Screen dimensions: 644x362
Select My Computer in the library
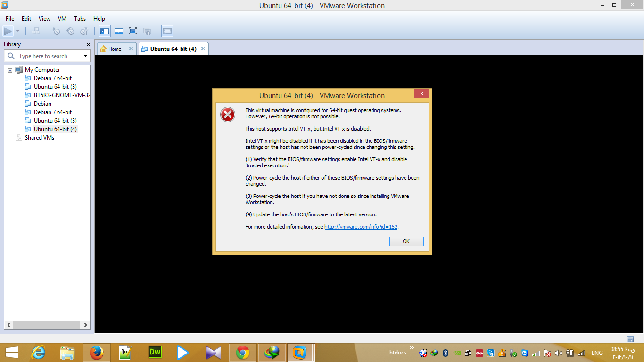(42, 70)
